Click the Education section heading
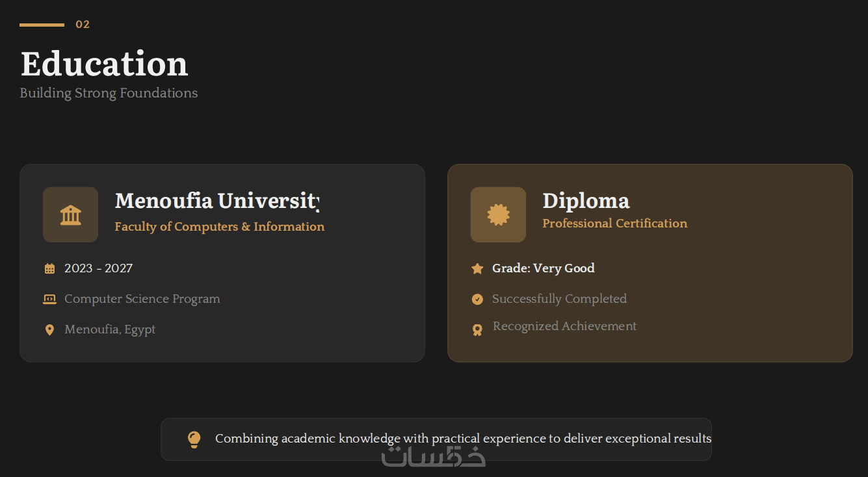 point(104,64)
